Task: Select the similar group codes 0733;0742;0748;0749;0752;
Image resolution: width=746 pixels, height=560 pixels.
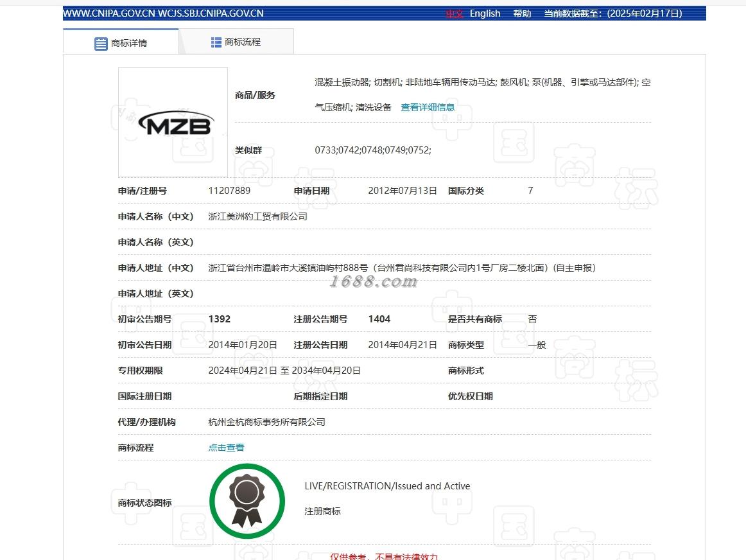Action: (373, 150)
